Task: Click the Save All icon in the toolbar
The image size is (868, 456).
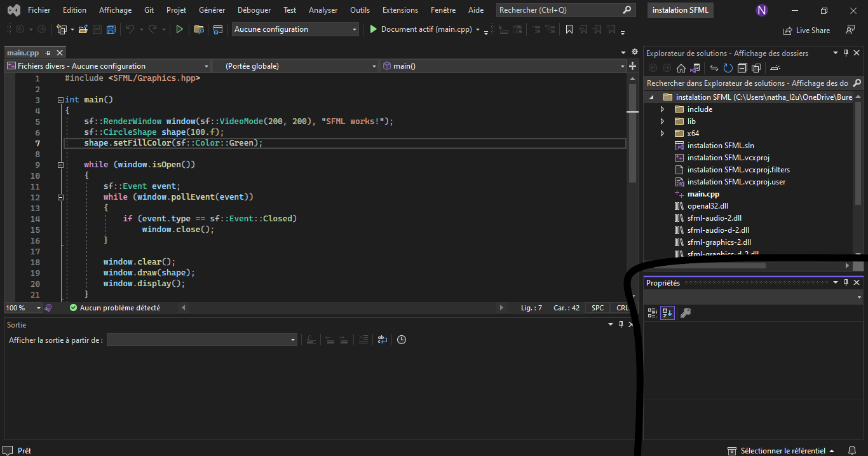Action: (x=110, y=29)
